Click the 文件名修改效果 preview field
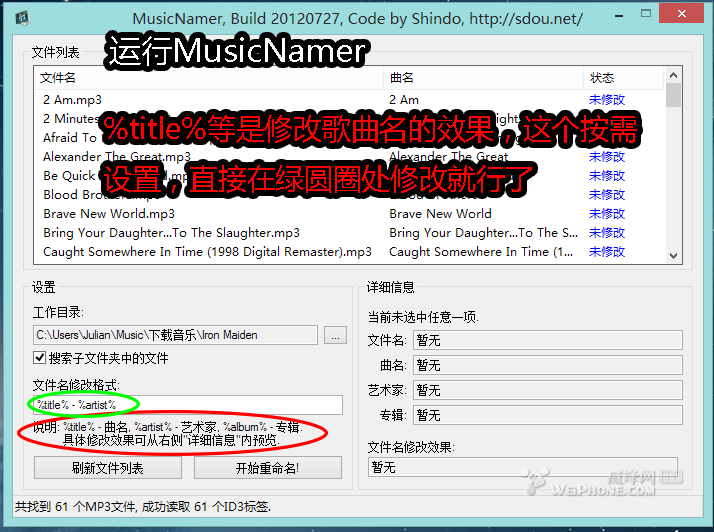The height and width of the screenshot is (532, 714). point(523,467)
